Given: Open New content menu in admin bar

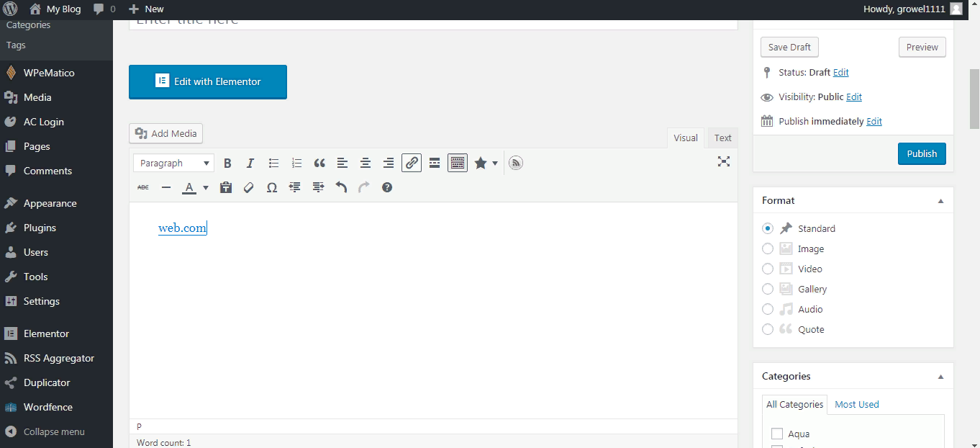Looking at the screenshot, I should coord(146,9).
